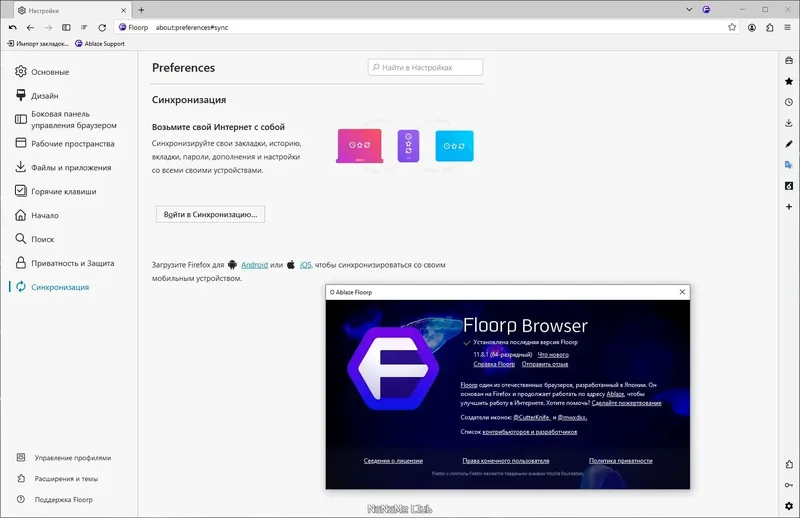Open Политика приватности link
Viewport: 800px width, 518px height.
(621, 461)
